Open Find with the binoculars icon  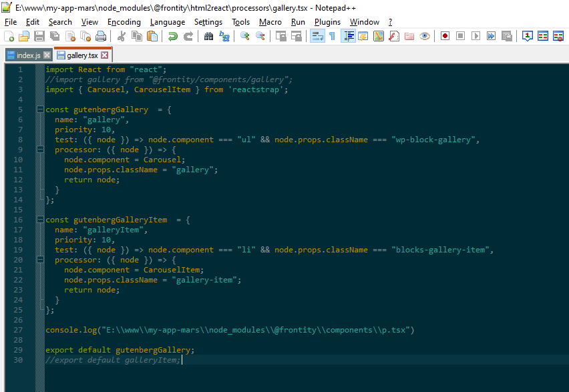tap(209, 36)
